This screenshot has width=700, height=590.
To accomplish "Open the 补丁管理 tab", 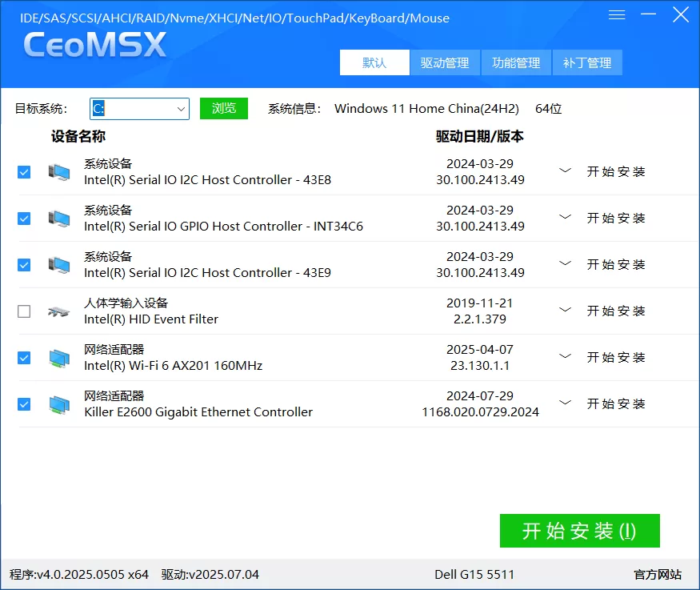I will click(587, 62).
